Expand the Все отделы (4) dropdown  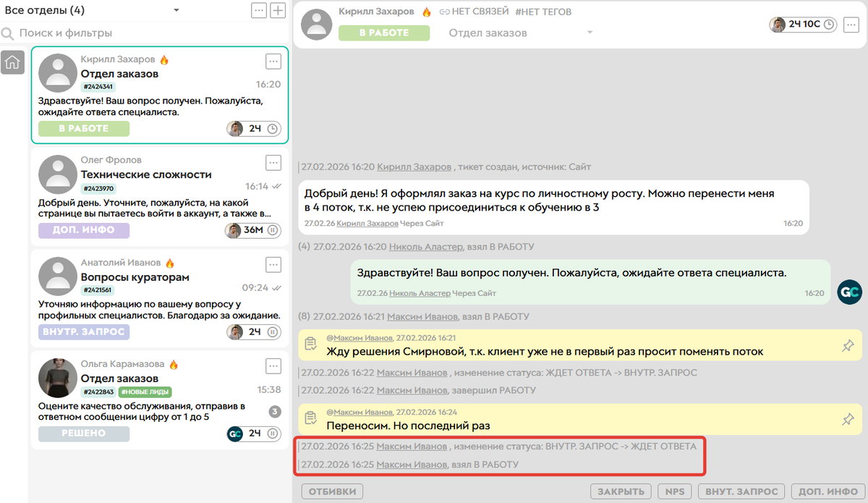[x=176, y=10]
